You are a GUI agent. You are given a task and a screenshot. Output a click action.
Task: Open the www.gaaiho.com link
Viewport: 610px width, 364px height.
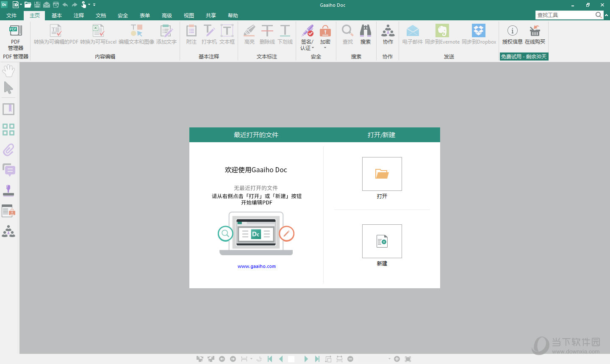(257, 266)
